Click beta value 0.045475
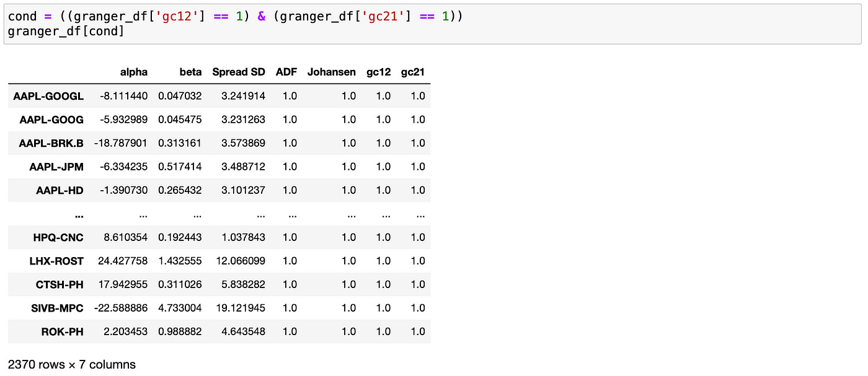 coord(180,120)
